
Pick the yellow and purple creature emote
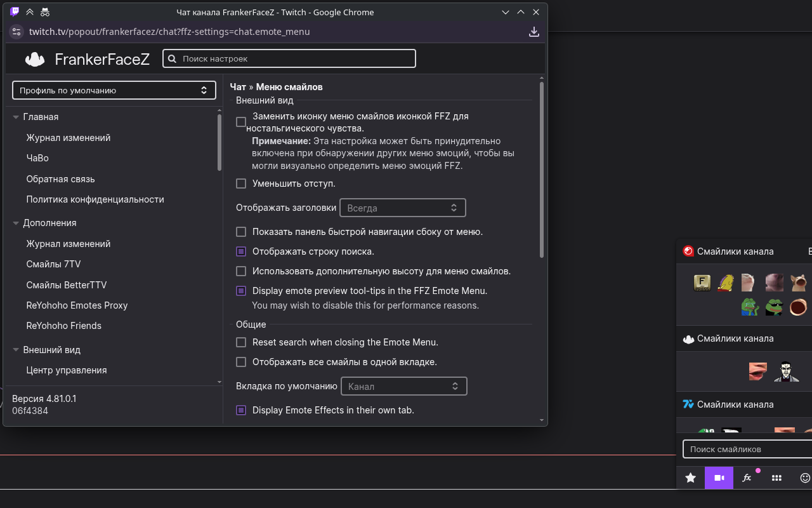tap(726, 283)
